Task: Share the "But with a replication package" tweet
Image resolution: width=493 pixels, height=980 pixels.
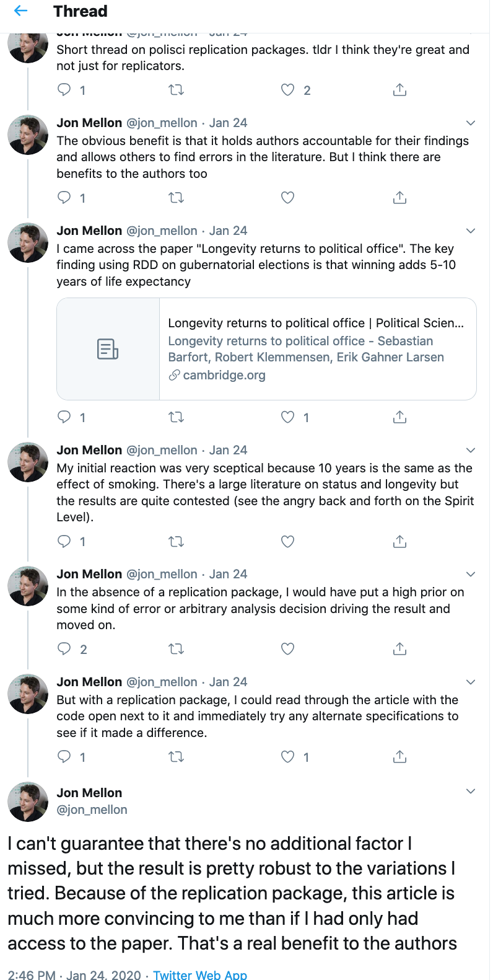Action: pos(400,757)
